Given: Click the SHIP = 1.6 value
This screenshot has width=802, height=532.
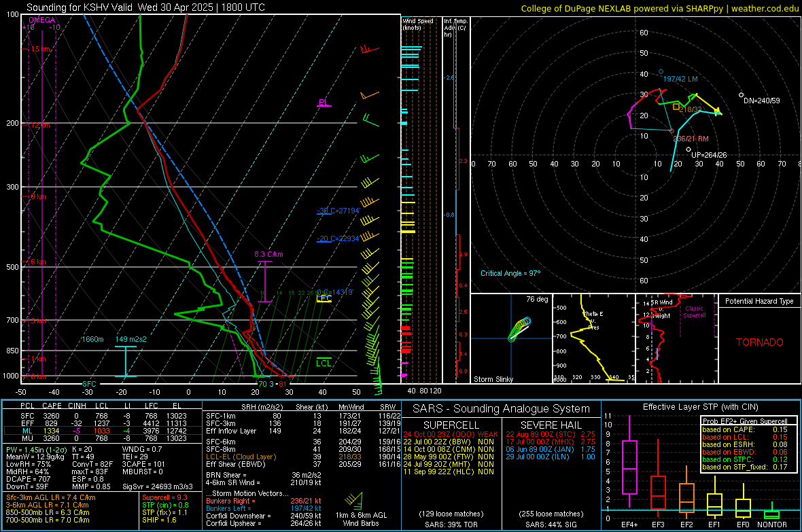Looking at the screenshot, I should pyautogui.click(x=159, y=520).
